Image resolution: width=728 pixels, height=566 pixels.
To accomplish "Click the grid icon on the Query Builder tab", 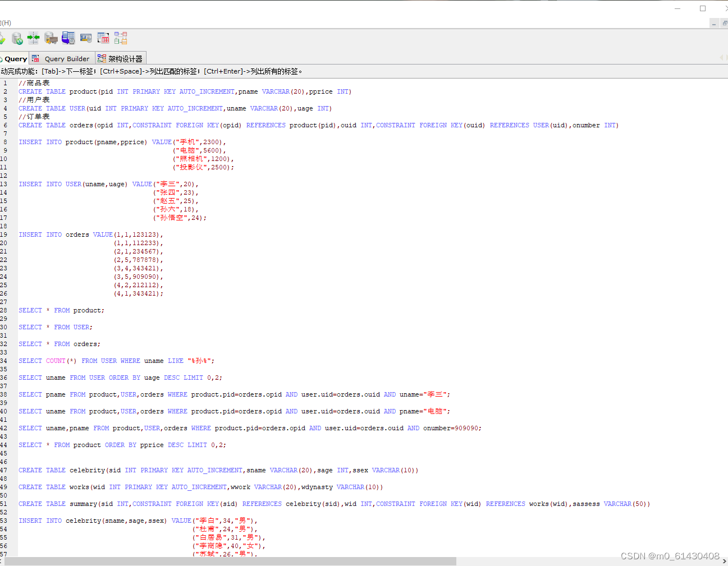I will [34, 58].
